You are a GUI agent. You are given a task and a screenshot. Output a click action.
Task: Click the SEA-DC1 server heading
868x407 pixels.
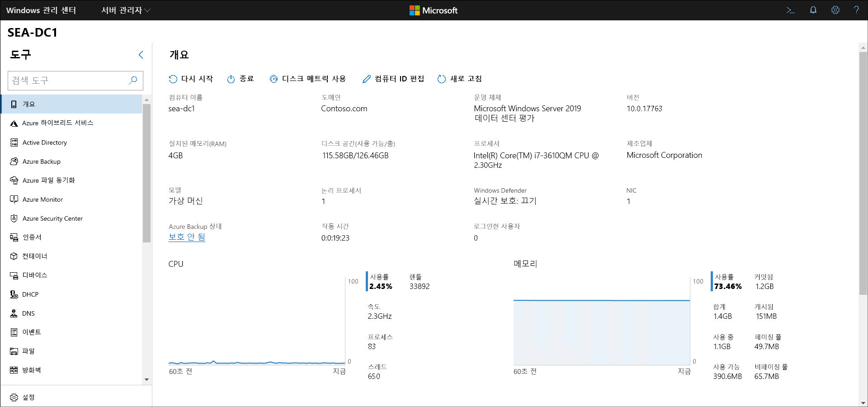pyautogui.click(x=32, y=33)
